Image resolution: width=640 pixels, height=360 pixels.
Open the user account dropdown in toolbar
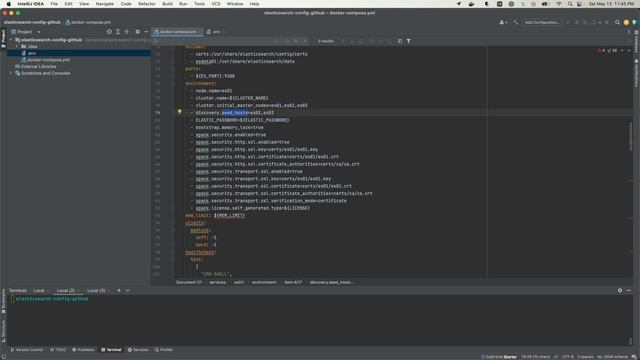503,22
